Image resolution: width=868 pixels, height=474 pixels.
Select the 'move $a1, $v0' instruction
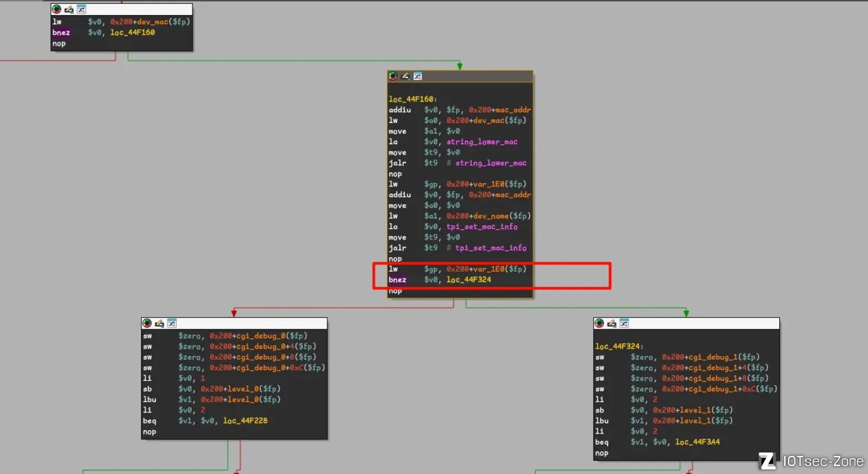coord(424,131)
